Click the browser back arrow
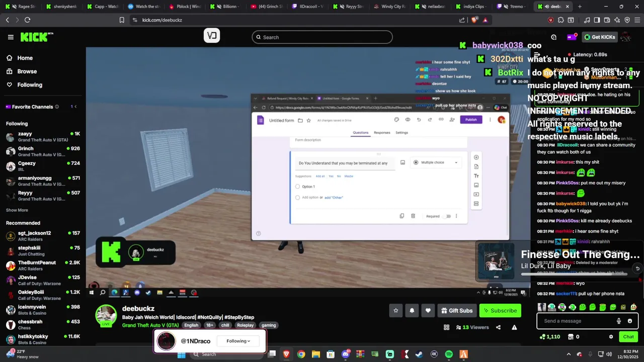Screen dimensions: 644x362 [x=7, y=20]
